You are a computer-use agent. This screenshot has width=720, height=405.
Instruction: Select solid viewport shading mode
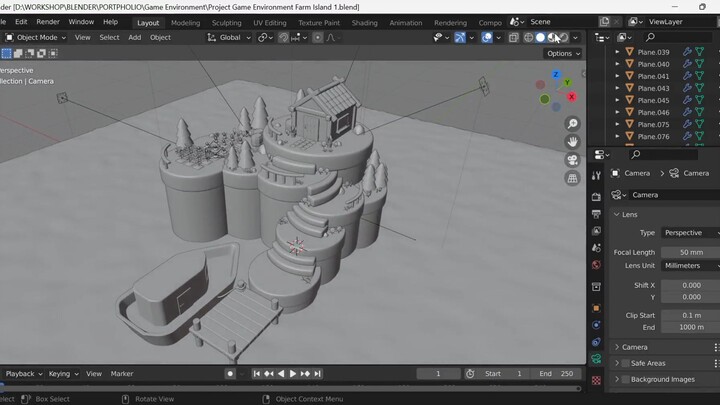point(540,37)
